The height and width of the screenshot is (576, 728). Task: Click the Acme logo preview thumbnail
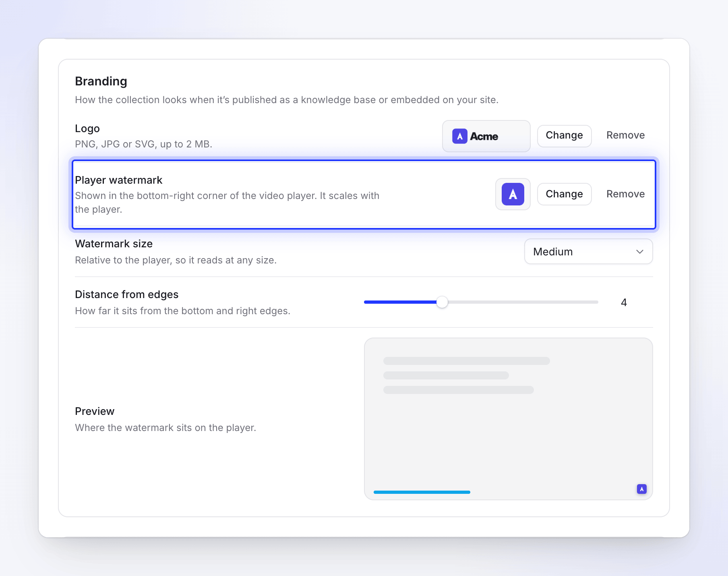tap(486, 136)
